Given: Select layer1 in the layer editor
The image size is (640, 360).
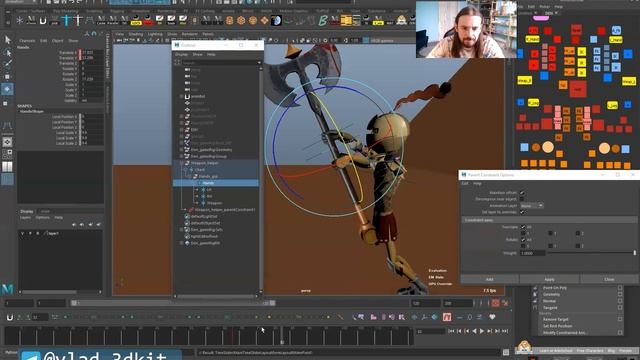Looking at the screenshot, I should [x=53, y=233].
